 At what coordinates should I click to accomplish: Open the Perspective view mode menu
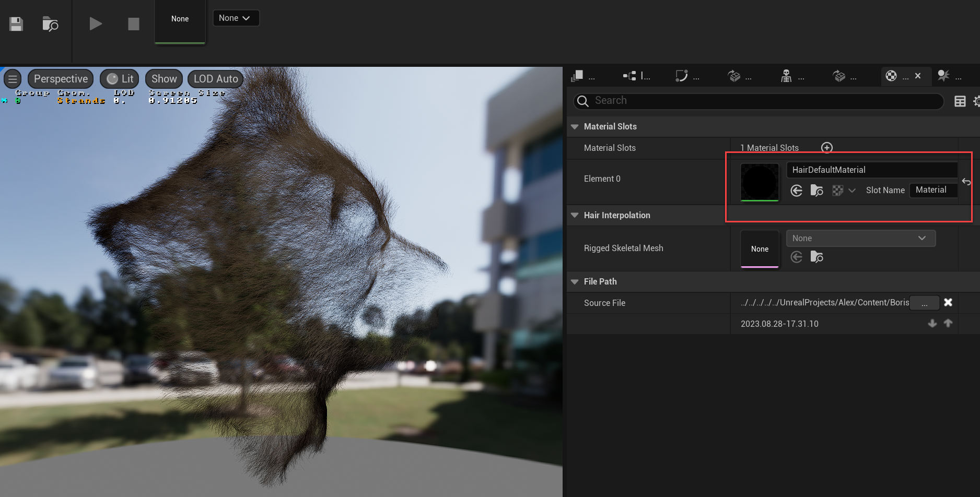[x=61, y=79]
